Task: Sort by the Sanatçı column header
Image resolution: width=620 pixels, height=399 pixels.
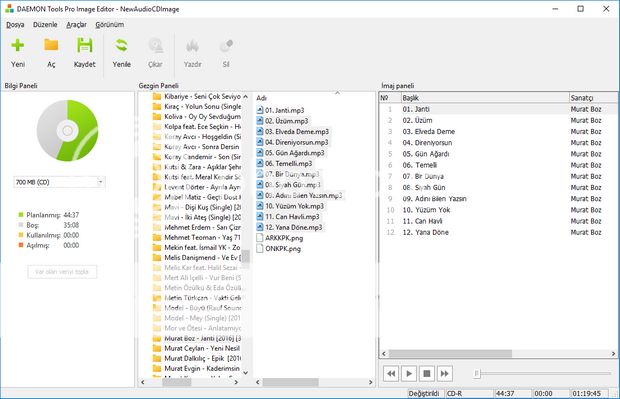Action: [594, 98]
